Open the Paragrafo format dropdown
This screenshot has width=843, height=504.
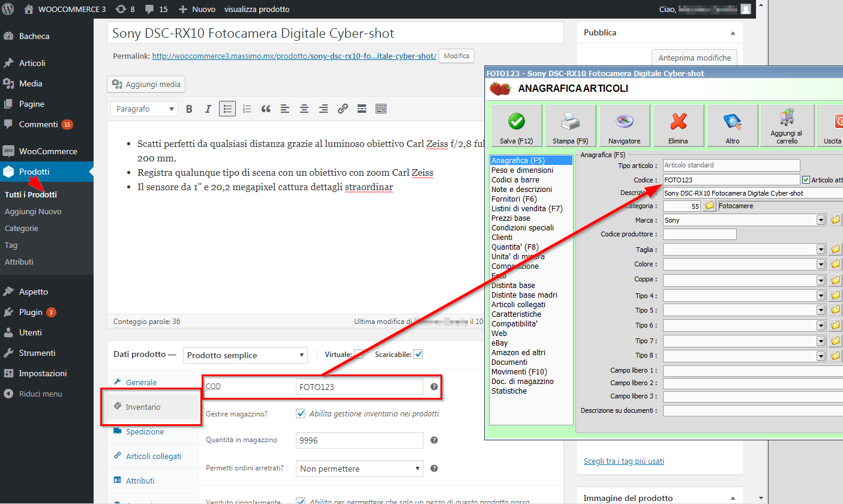pyautogui.click(x=145, y=109)
